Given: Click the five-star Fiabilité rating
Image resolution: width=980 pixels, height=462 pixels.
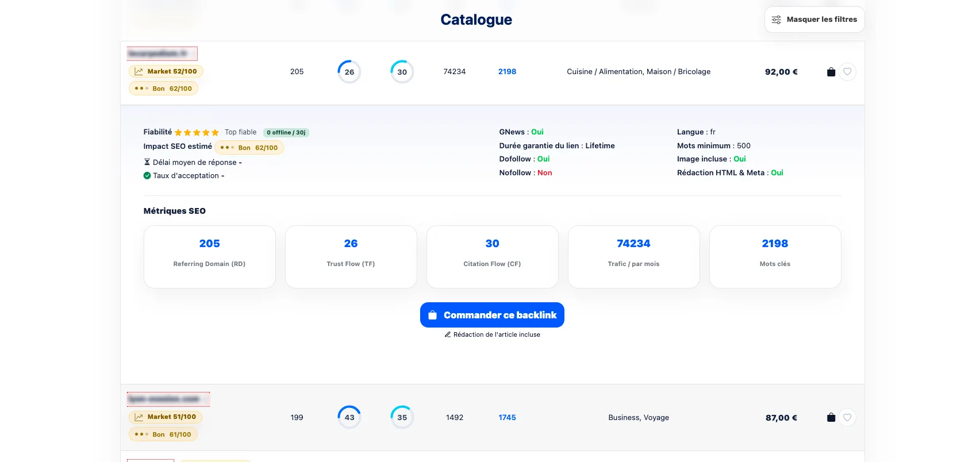Looking at the screenshot, I should tap(197, 133).
